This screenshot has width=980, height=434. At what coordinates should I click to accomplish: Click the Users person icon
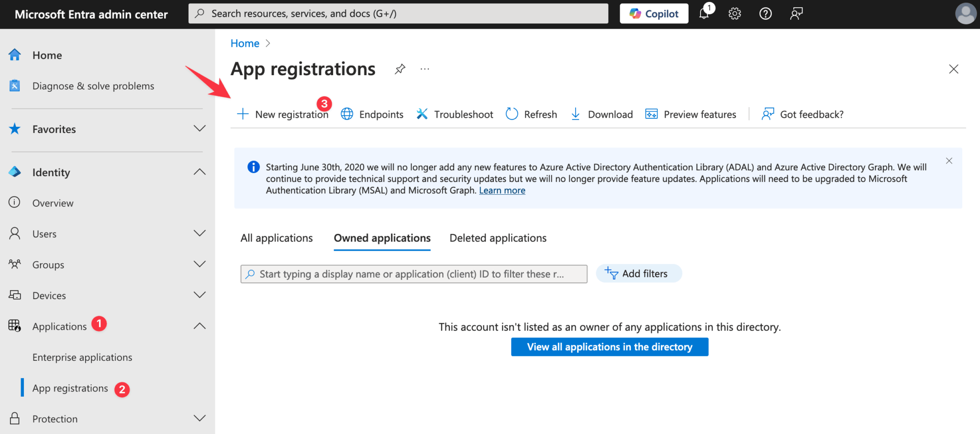pyautogui.click(x=15, y=233)
